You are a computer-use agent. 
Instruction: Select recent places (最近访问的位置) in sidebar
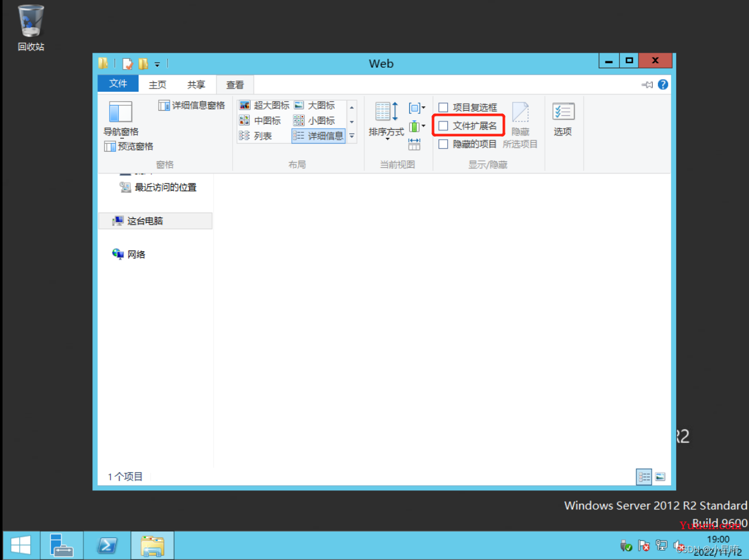(159, 187)
